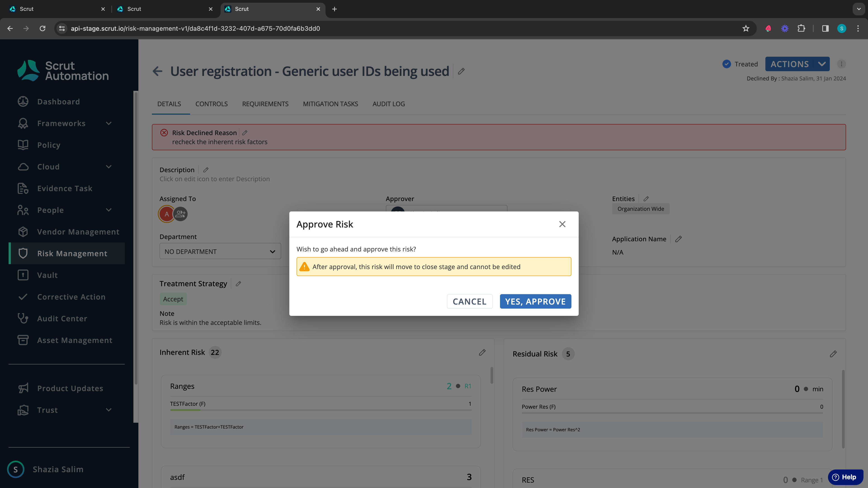
Task: Expand the Trust menu chevron
Action: 108,410
